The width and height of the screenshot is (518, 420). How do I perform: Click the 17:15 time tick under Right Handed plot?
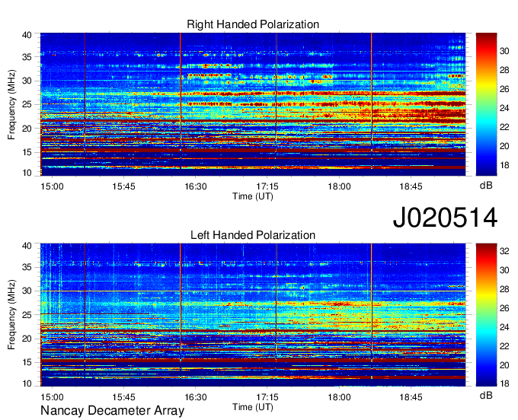(x=267, y=186)
